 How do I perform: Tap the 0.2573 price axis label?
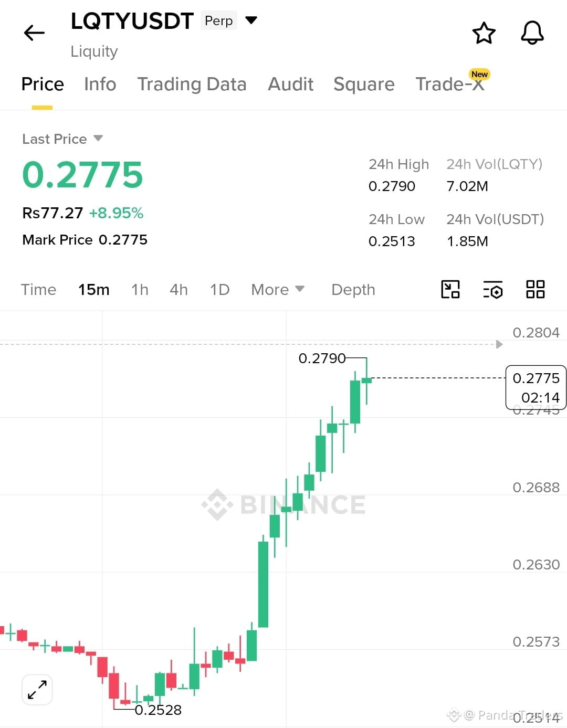point(536,641)
